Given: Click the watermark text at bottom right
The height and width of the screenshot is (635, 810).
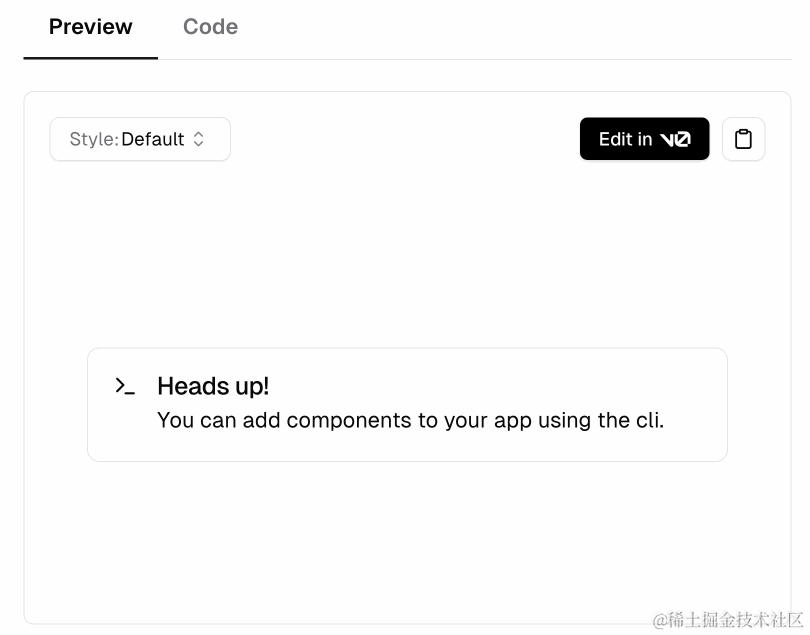Looking at the screenshot, I should tap(728, 619).
